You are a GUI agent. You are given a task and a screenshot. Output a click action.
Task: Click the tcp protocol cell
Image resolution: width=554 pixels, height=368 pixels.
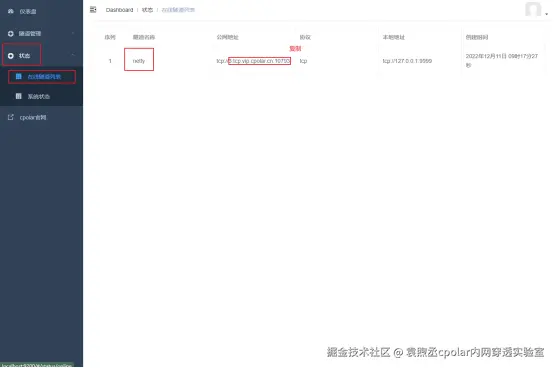click(303, 61)
